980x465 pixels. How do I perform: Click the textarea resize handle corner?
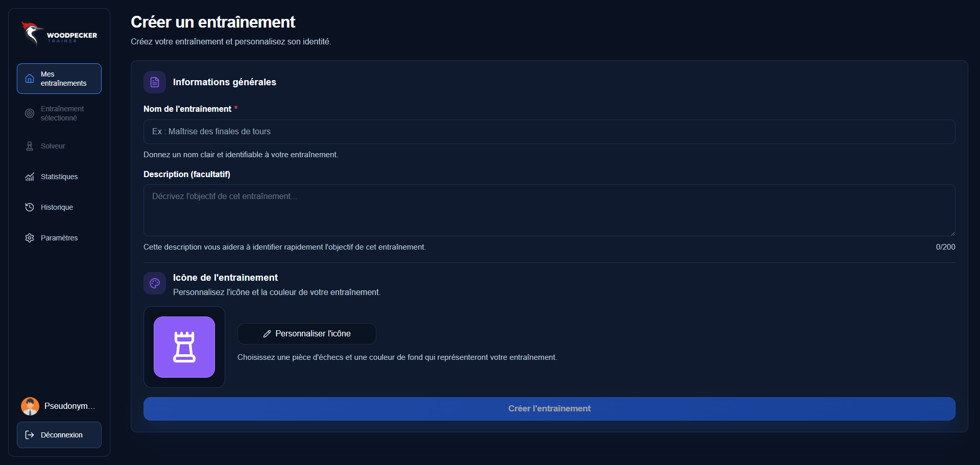point(952,233)
